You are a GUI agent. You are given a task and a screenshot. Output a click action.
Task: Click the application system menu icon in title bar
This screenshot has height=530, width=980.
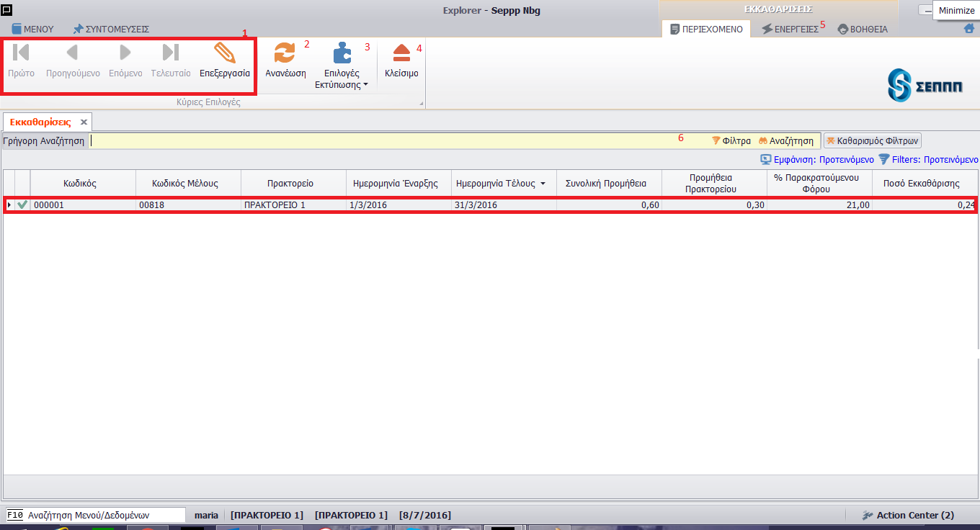pos(7,9)
